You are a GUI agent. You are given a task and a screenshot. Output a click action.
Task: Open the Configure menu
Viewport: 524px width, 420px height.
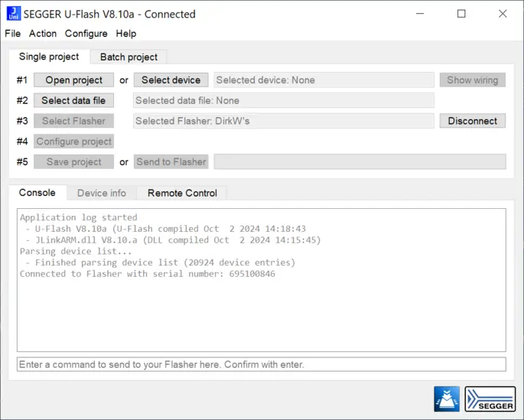86,34
